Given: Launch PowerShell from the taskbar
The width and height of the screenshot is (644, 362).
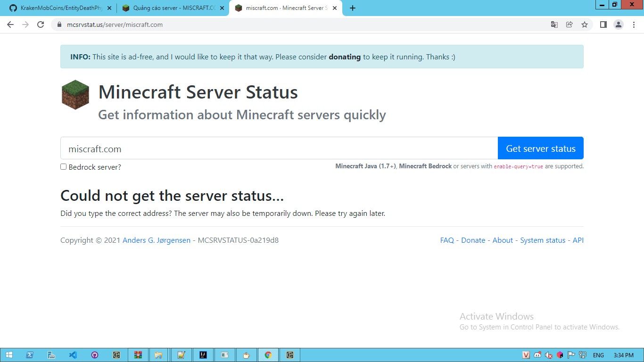Looking at the screenshot, I should pyautogui.click(x=29, y=355).
